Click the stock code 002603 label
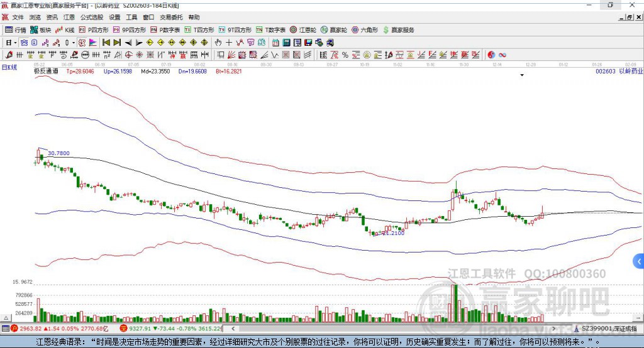 point(606,72)
